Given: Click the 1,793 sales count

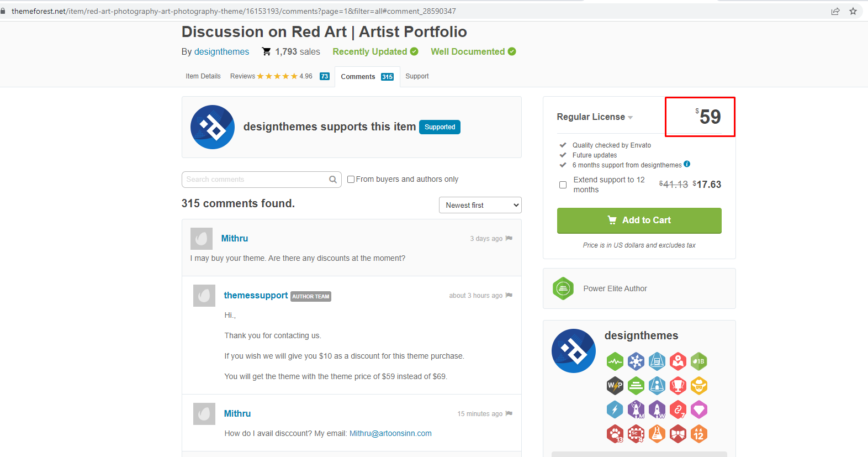Looking at the screenshot, I should coord(298,51).
